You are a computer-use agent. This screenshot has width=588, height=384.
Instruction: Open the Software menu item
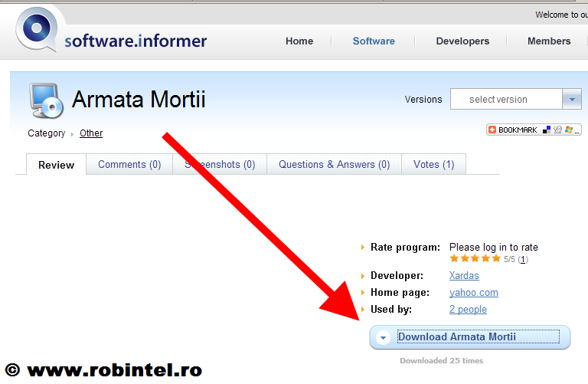pos(374,41)
